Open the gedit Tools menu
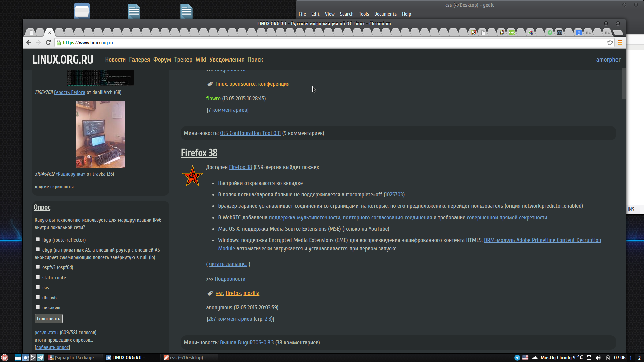The height and width of the screenshot is (362, 644). tap(364, 14)
